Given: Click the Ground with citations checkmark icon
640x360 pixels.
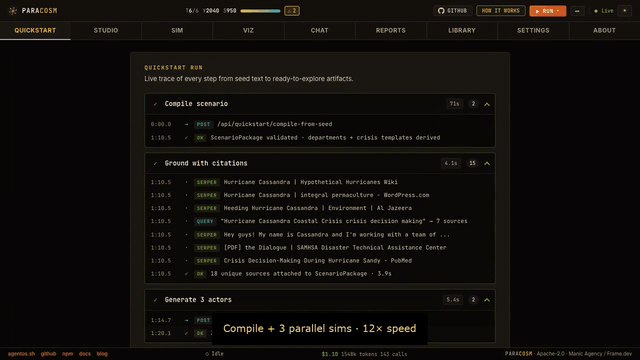Looking at the screenshot, I should [x=155, y=163].
